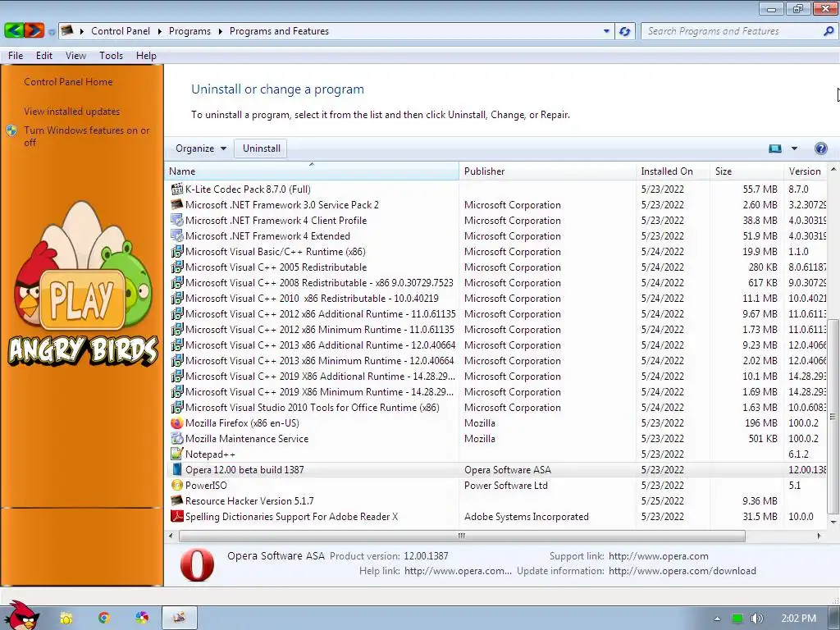Click the folder icon on taskbar
Screen dimensions: 840x630
click(x=66, y=619)
